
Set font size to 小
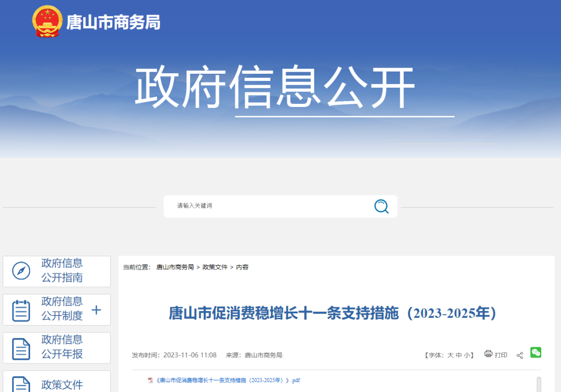point(467,355)
